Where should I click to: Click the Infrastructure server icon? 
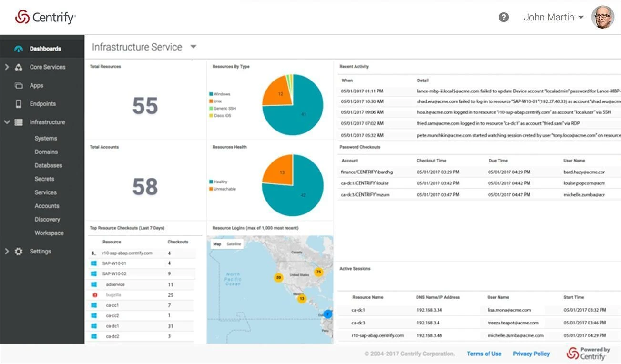[x=19, y=122]
